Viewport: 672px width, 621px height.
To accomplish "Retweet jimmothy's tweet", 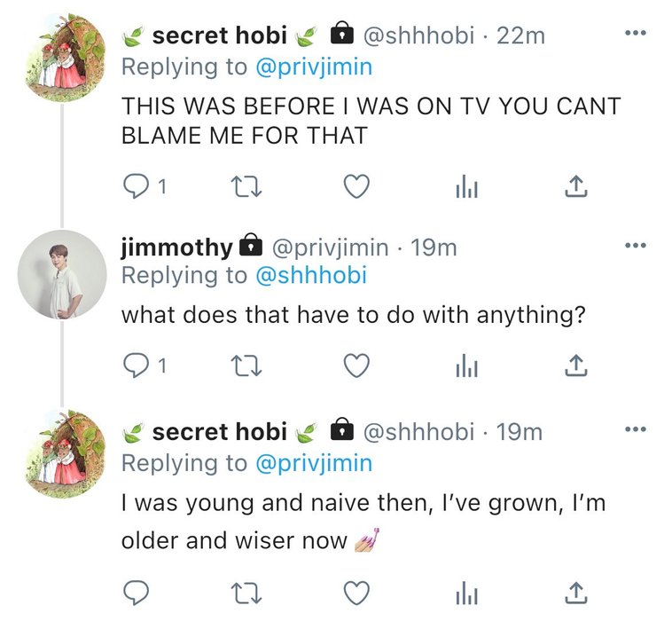I will click(x=242, y=365).
